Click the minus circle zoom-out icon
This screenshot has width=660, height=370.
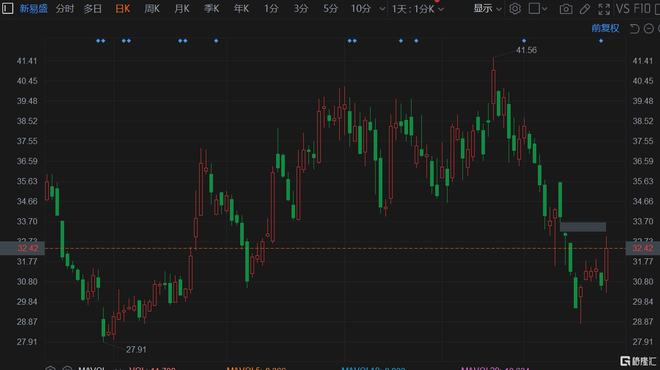pyautogui.click(x=649, y=28)
